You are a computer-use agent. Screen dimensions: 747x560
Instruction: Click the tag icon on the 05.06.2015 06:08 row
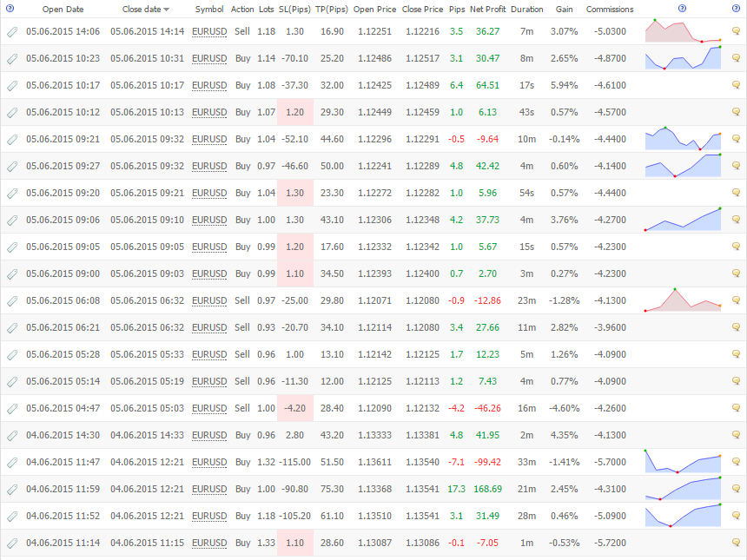[x=12, y=301]
